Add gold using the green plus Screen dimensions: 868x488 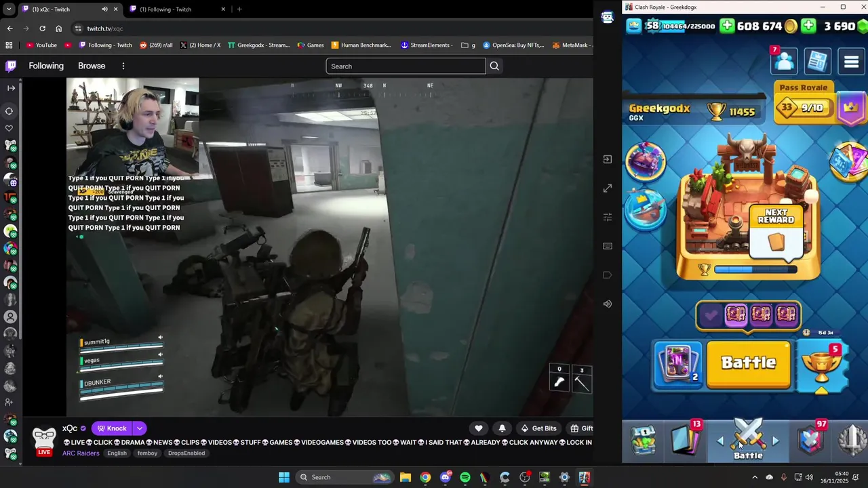(727, 26)
